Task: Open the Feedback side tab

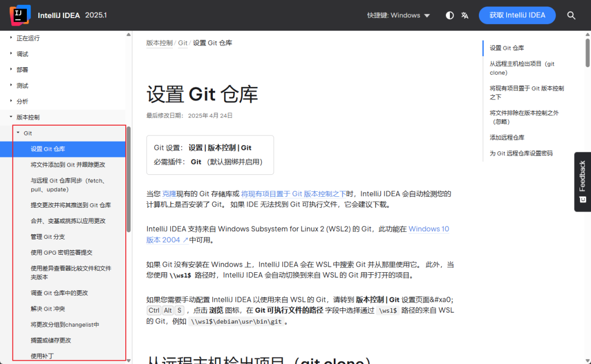Action: tap(582, 182)
